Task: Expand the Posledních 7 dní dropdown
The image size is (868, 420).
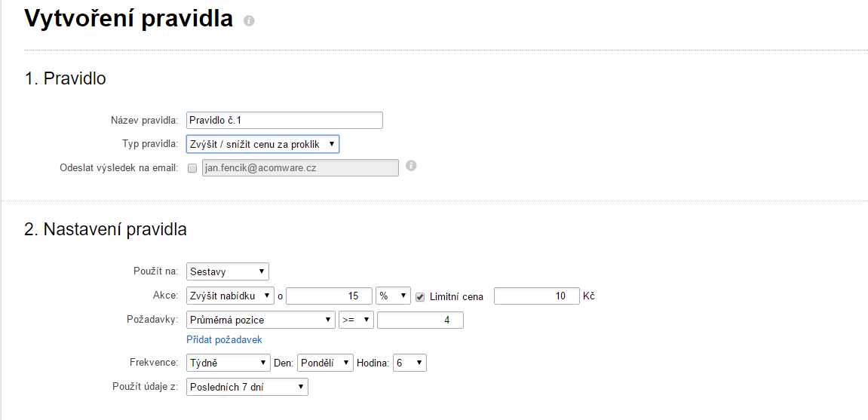Action: click(x=247, y=388)
